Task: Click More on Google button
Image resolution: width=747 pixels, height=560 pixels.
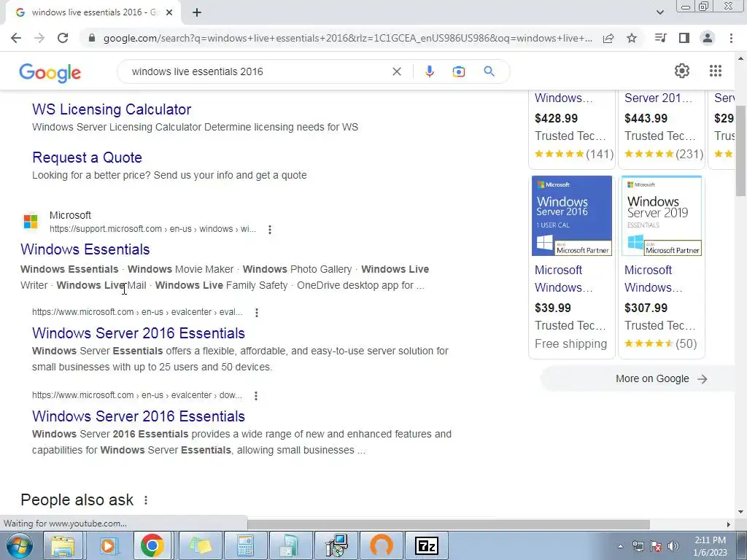Action: click(x=661, y=379)
